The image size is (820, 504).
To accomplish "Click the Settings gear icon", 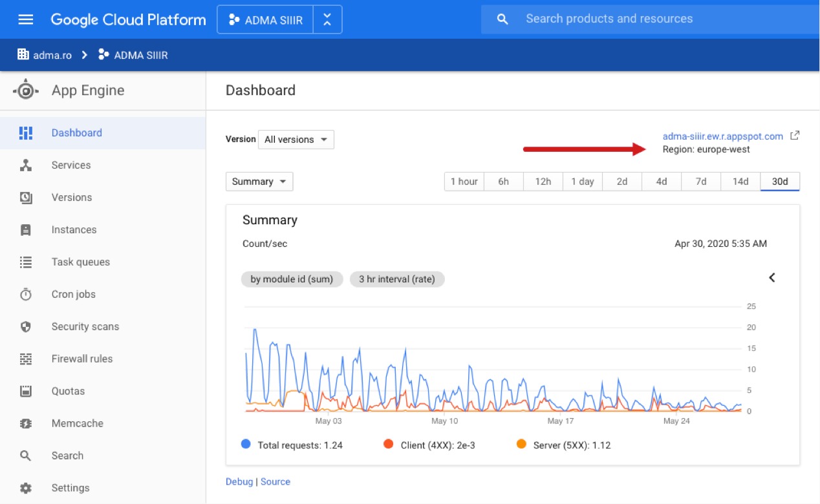I will click(x=26, y=488).
